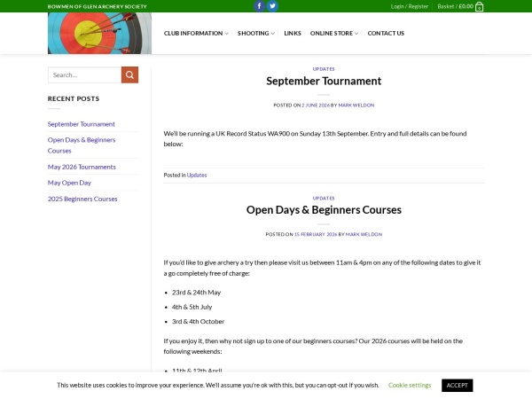Focus the Search input field

(x=84, y=75)
